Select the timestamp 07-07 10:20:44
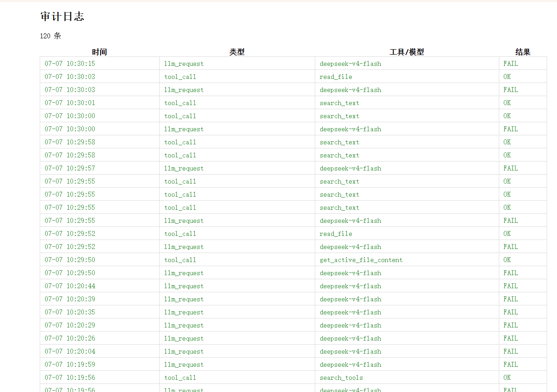557x392 pixels. [x=70, y=286]
